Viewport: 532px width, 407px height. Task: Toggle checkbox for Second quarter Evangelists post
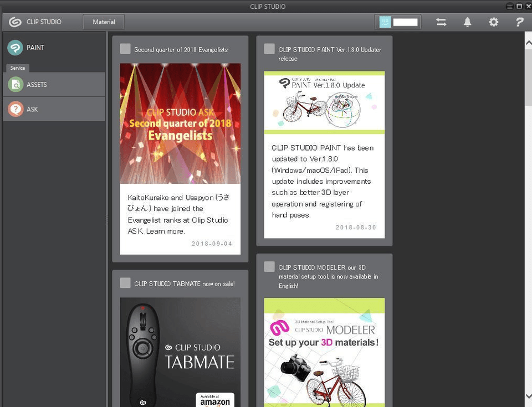(x=125, y=49)
